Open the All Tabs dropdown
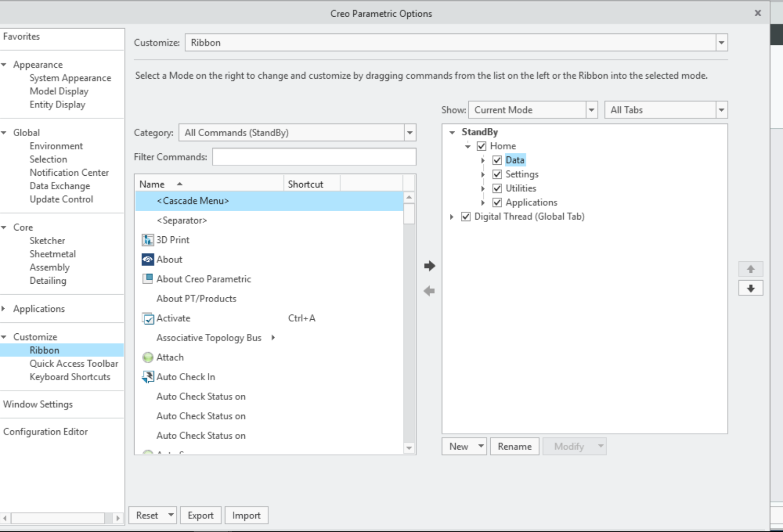 coord(721,110)
